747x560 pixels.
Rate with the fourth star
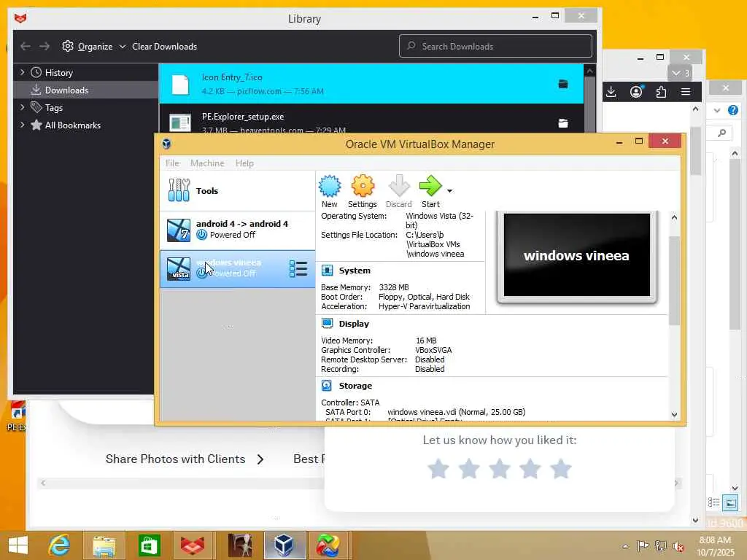pos(530,469)
